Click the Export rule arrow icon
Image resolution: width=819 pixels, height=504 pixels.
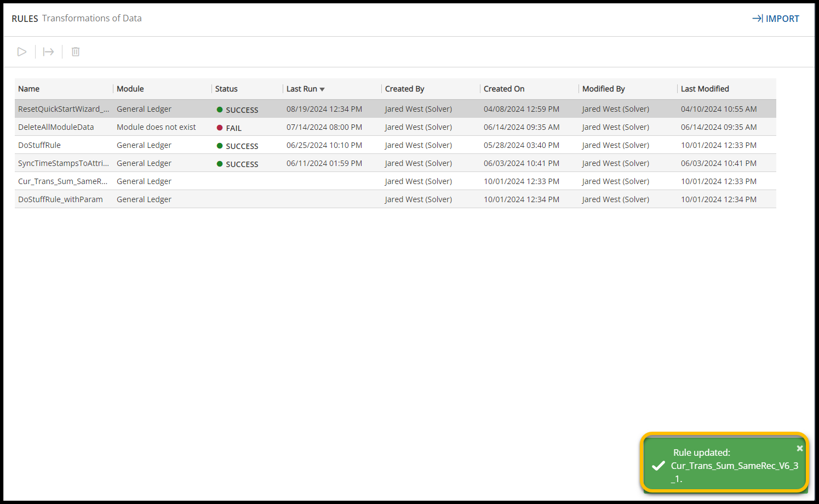[x=49, y=51]
